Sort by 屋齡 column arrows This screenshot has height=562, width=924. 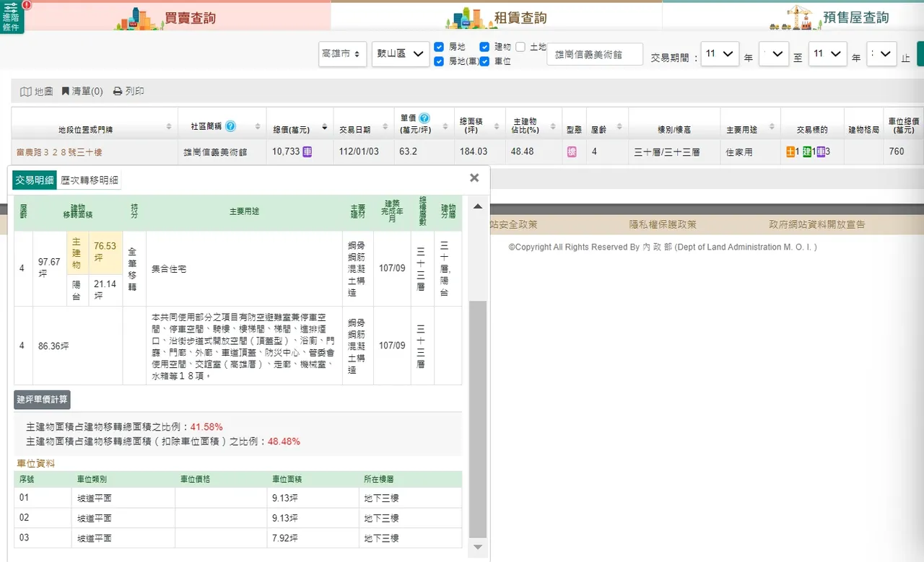(619, 127)
